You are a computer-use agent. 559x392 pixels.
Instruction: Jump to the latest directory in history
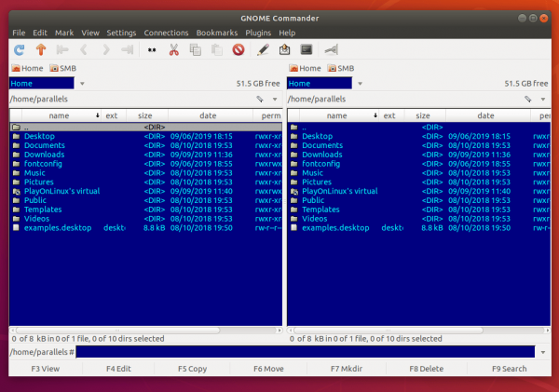pos(128,49)
